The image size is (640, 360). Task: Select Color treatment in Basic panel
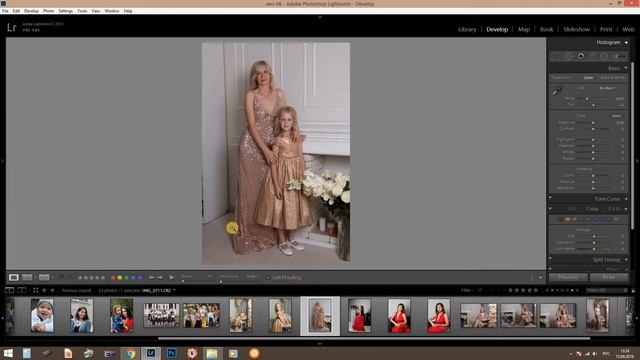pyautogui.click(x=588, y=78)
